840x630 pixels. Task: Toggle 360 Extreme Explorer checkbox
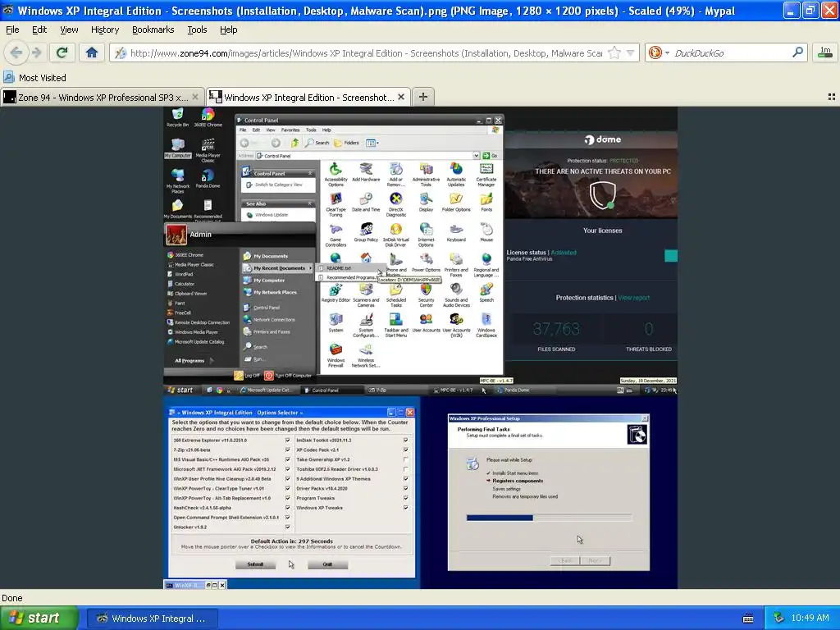288,441
